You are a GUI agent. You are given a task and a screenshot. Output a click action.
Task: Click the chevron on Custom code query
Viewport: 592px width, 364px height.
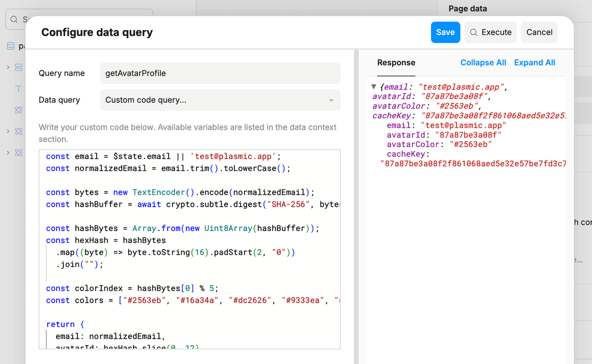331,100
